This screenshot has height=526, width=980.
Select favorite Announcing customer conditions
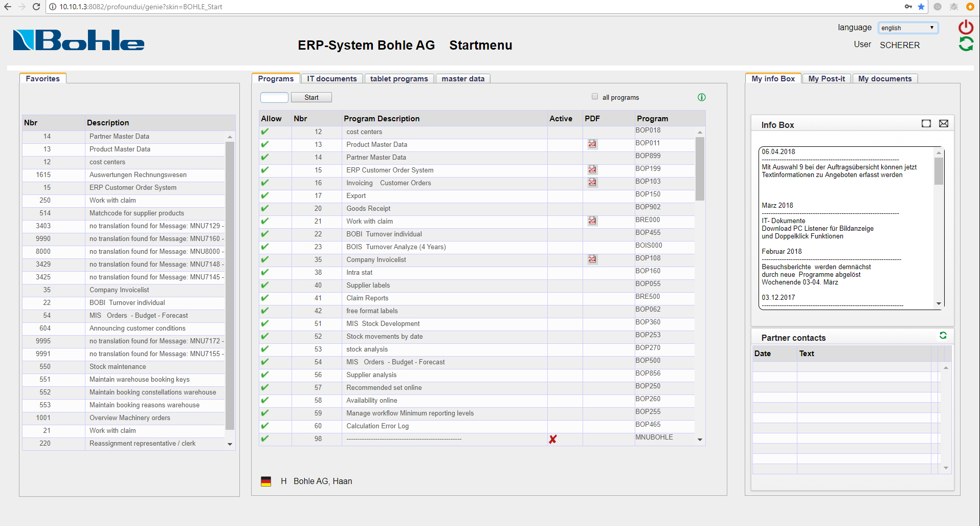point(124,328)
